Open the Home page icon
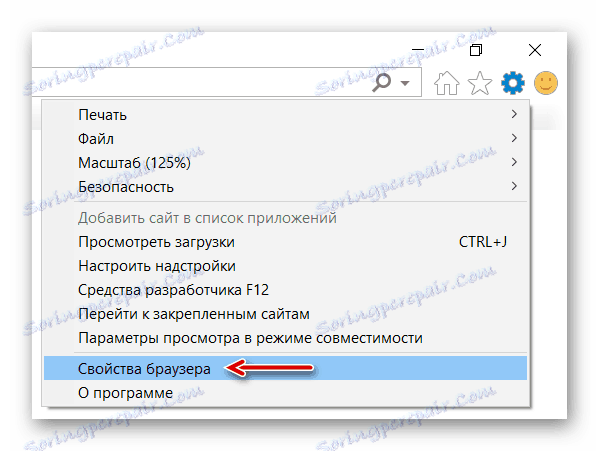599x451 pixels. pyautogui.click(x=447, y=83)
